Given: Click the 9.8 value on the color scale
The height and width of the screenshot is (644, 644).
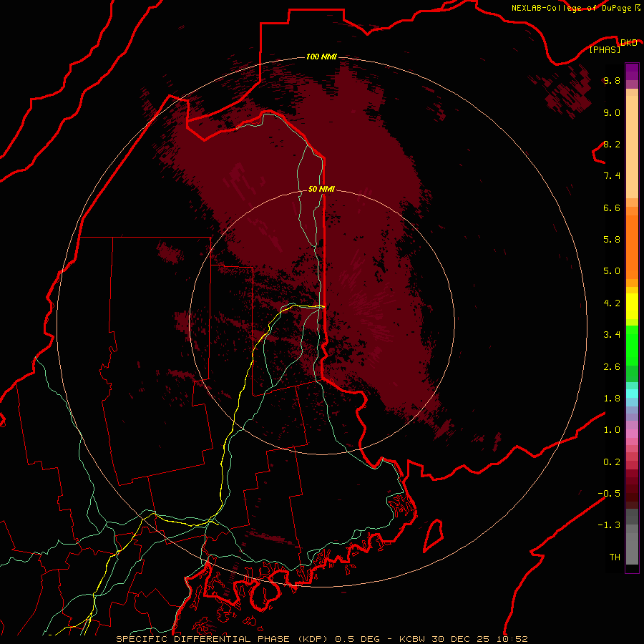Looking at the screenshot, I should [x=612, y=80].
